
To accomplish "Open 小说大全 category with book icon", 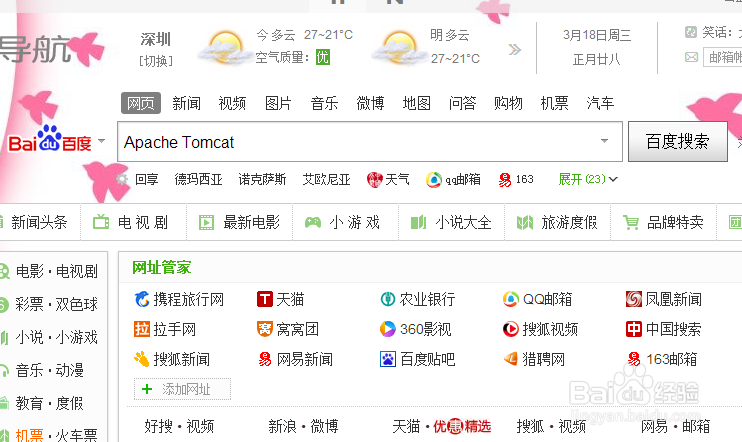I will (451, 222).
